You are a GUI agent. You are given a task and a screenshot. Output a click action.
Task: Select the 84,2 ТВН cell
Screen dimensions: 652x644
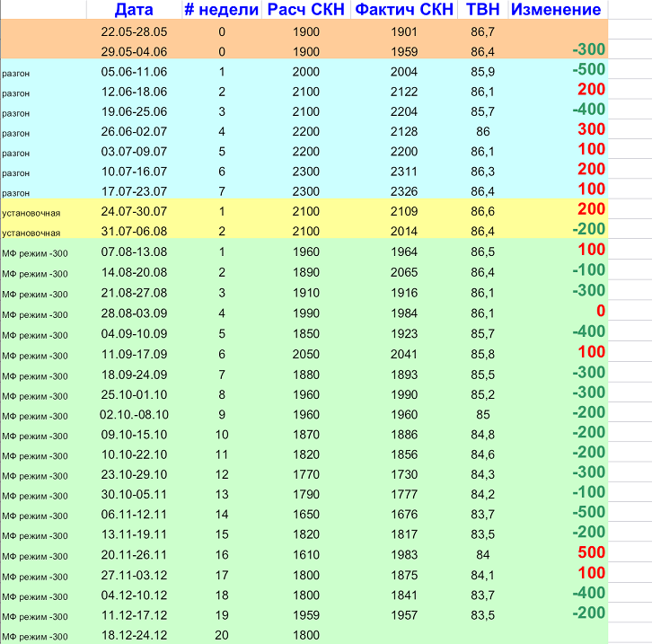[483, 495]
